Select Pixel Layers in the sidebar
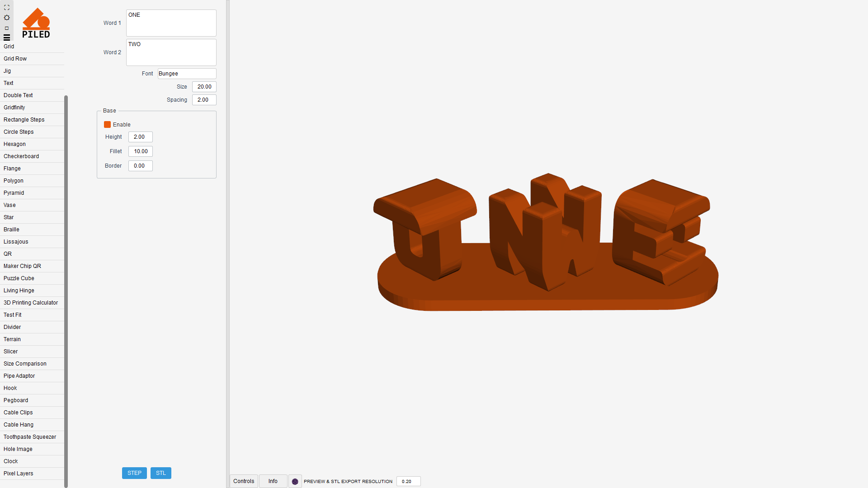 tap(32, 474)
